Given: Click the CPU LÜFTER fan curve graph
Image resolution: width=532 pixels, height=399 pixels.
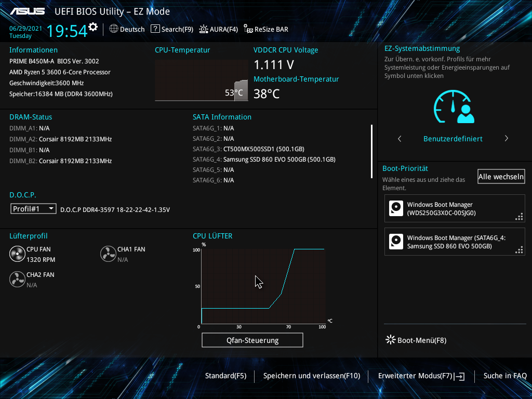Looking at the screenshot, I should tap(263, 286).
